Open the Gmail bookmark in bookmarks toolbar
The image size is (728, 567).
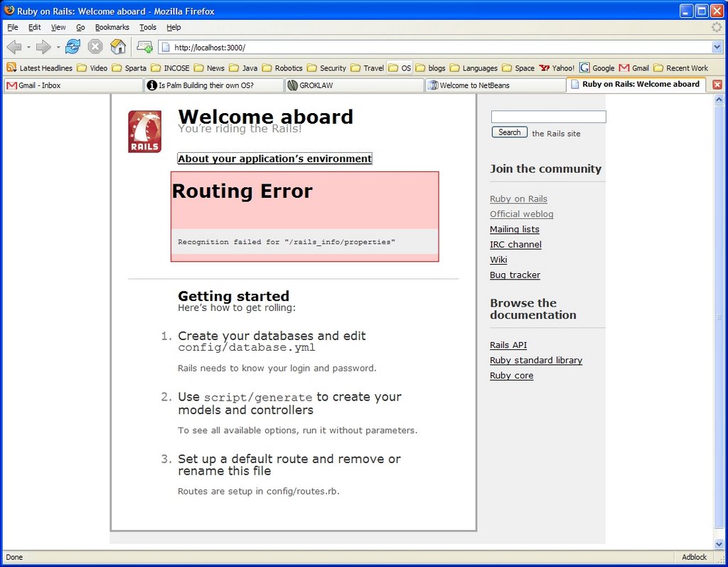click(633, 68)
